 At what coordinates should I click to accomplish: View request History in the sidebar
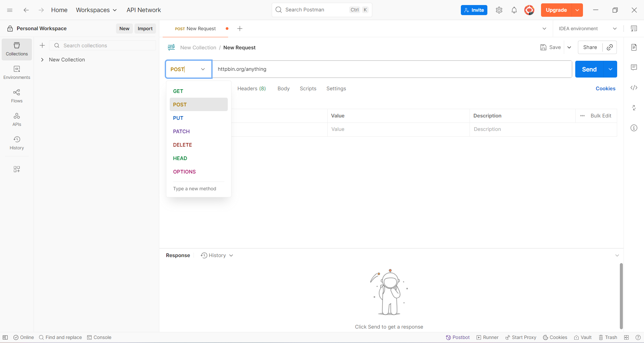(x=16, y=143)
